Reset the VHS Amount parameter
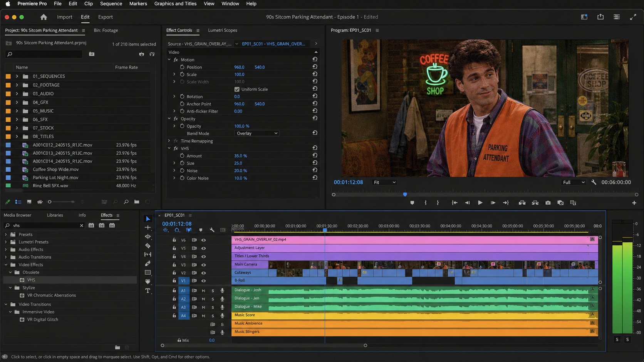Image resolution: width=644 pixels, height=362 pixels. coord(315,155)
